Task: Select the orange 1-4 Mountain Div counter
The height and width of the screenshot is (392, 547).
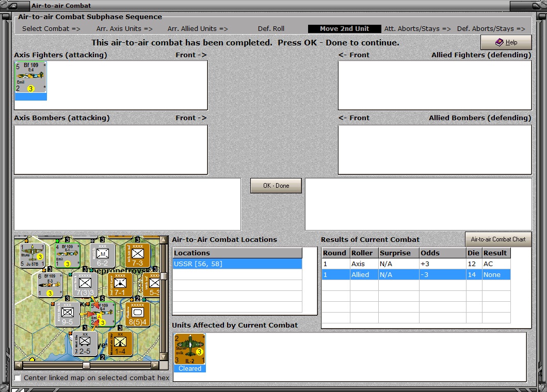Action: tap(120, 344)
